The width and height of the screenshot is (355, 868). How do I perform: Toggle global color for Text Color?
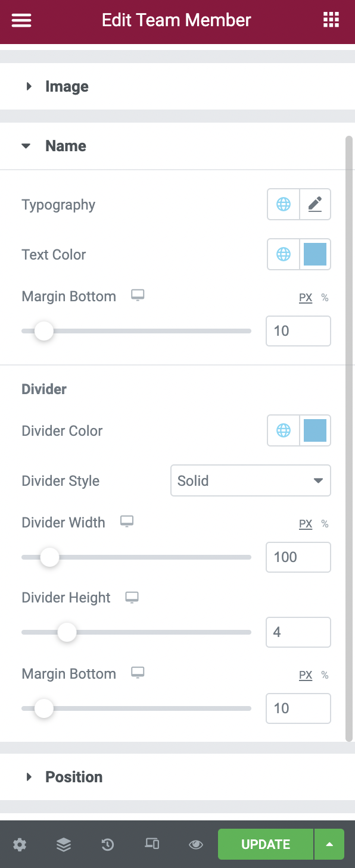tap(283, 254)
